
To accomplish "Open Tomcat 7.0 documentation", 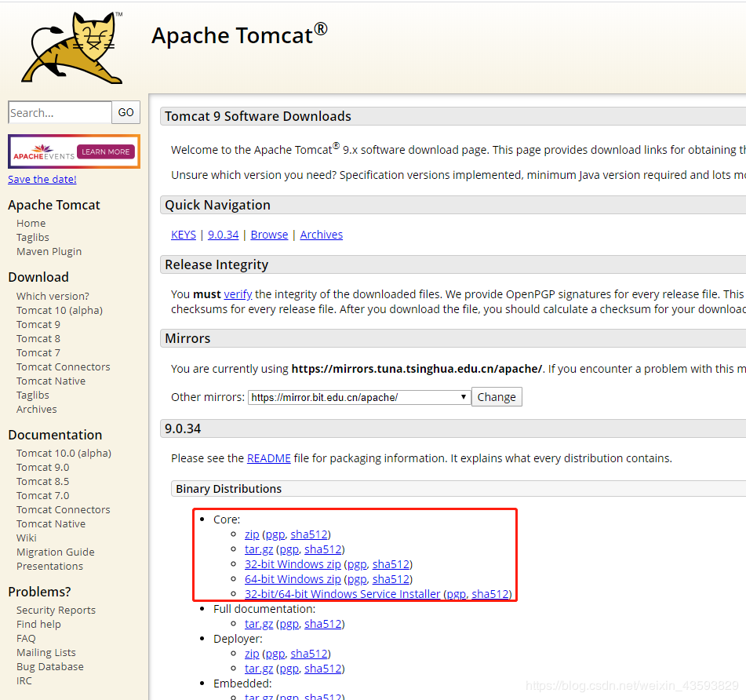I will [x=43, y=495].
